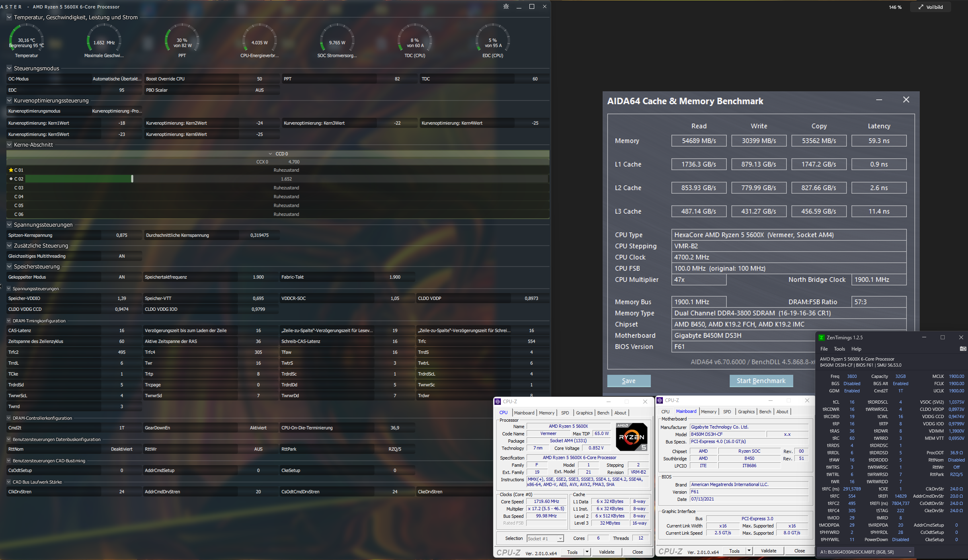968x560 pixels.
Task: Maximize the ZenTimings window
Action: click(943, 337)
